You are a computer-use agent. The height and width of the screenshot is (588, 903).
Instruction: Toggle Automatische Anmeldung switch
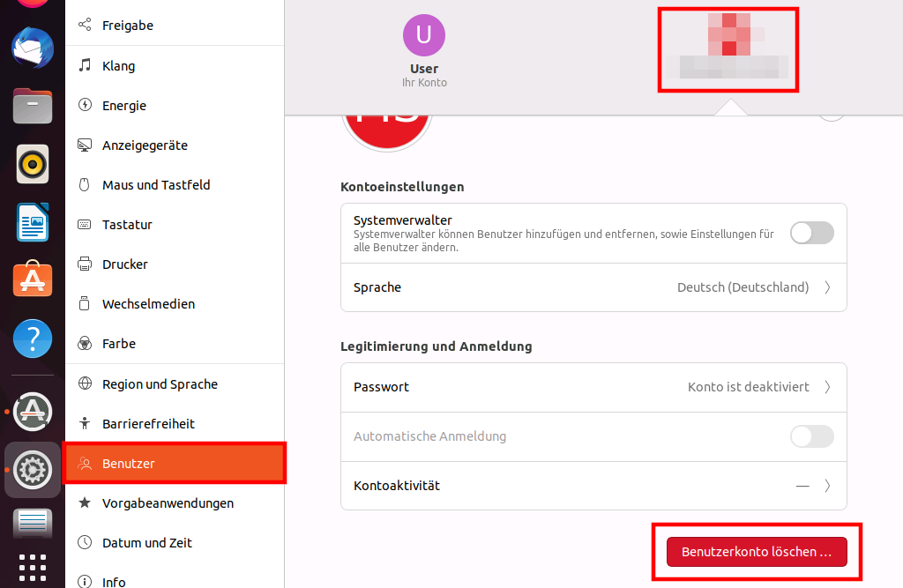[x=811, y=436]
